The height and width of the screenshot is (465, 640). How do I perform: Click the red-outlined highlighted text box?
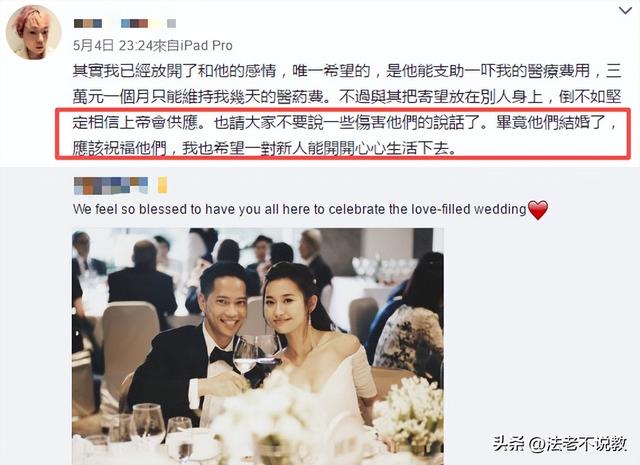coord(343,133)
